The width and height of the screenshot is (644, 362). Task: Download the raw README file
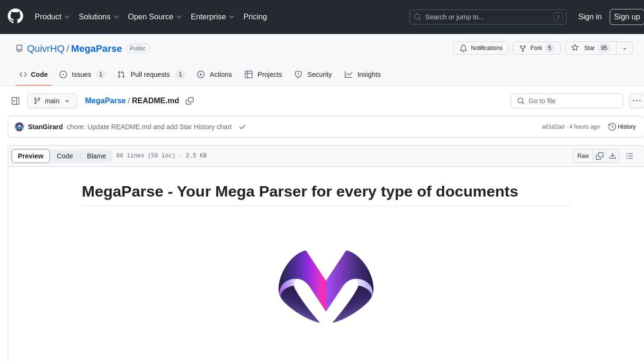pyautogui.click(x=613, y=156)
